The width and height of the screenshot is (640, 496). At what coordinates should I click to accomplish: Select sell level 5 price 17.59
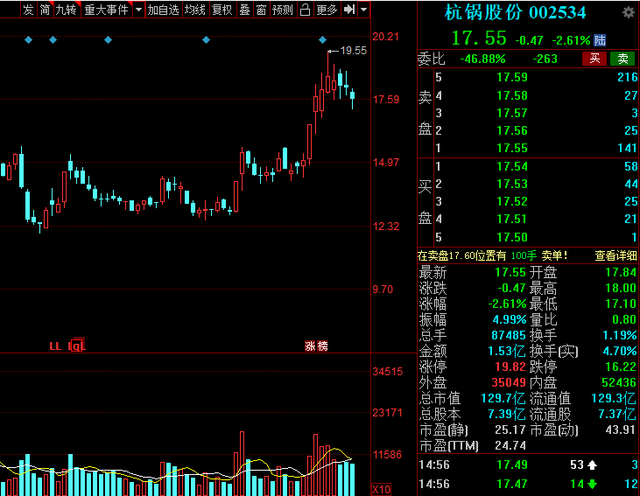(x=512, y=77)
